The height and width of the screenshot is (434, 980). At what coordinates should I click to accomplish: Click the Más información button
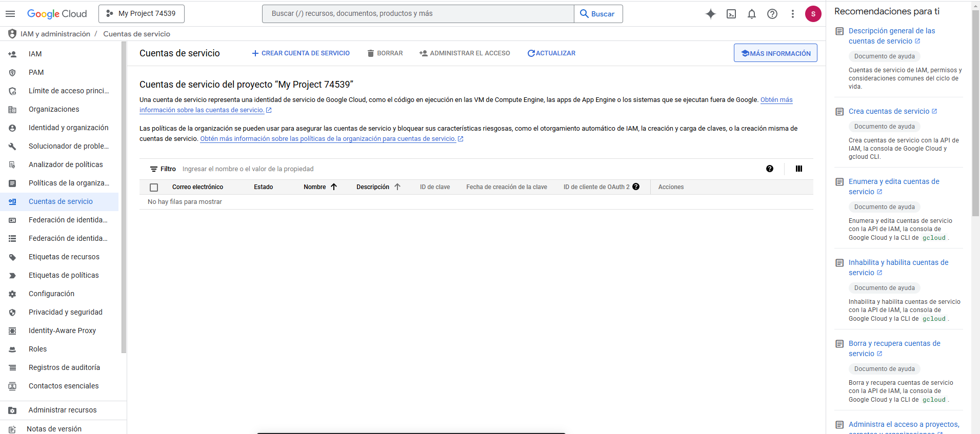775,53
